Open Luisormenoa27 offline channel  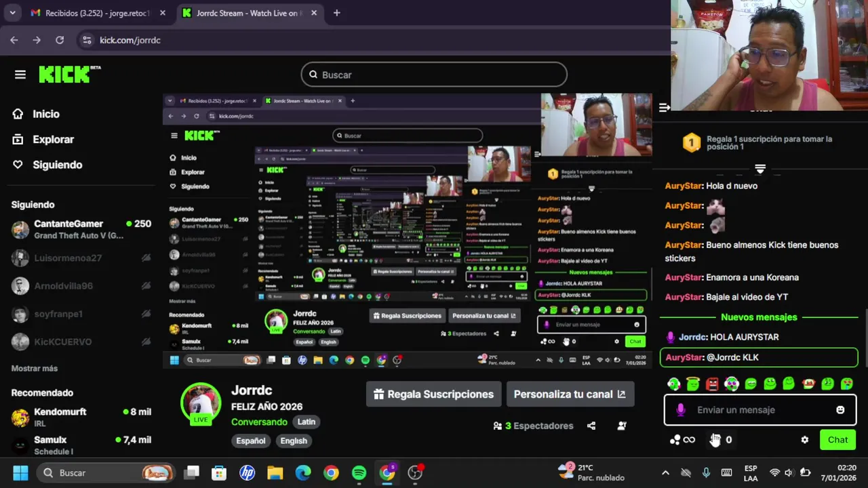(81, 258)
